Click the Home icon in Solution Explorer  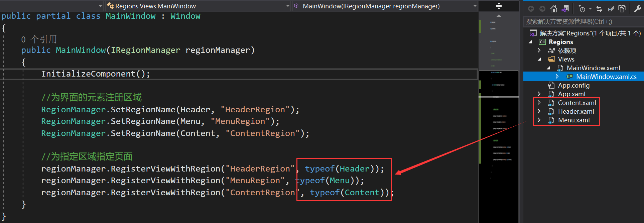click(554, 9)
